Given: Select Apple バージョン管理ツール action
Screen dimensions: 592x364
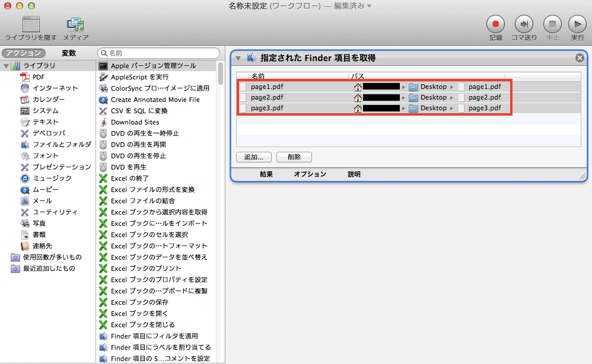Looking at the screenshot, I should tap(157, 66).
